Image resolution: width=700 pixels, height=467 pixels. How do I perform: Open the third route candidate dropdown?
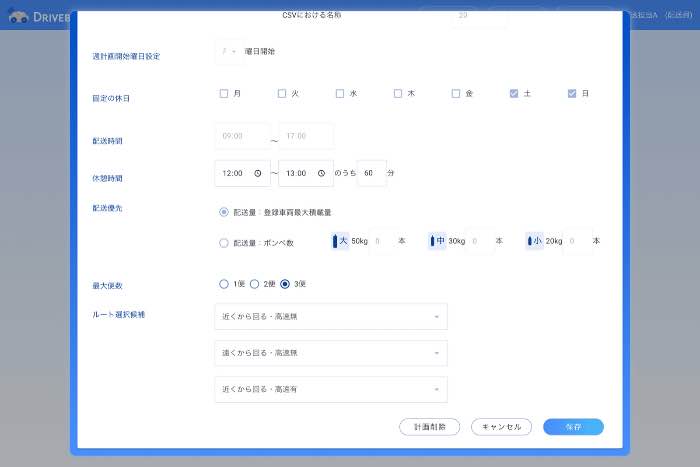(331, 389)
